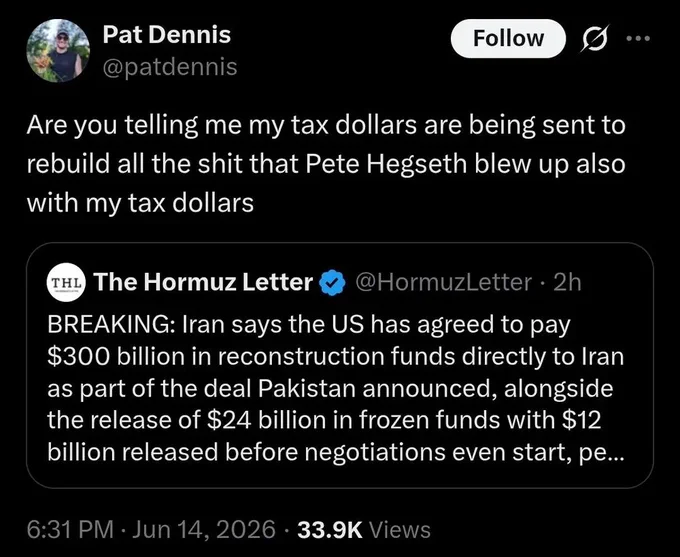Open the @patdennis handle link

point(170,67)
